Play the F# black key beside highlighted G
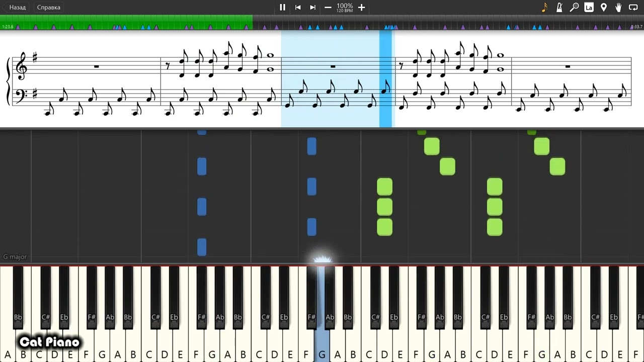The height and width of the screenshot is (362, 644). (311, 297)
